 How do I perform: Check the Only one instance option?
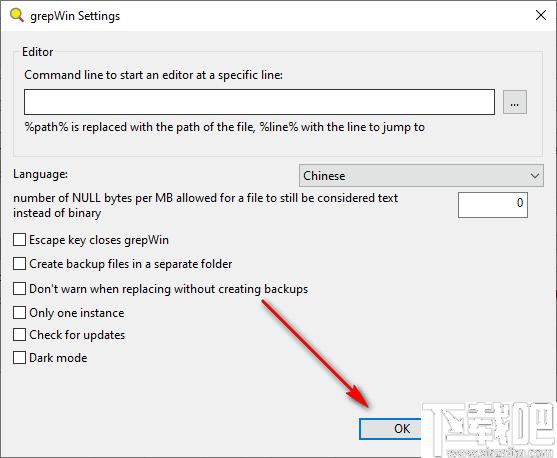click(x=20, y=313)
